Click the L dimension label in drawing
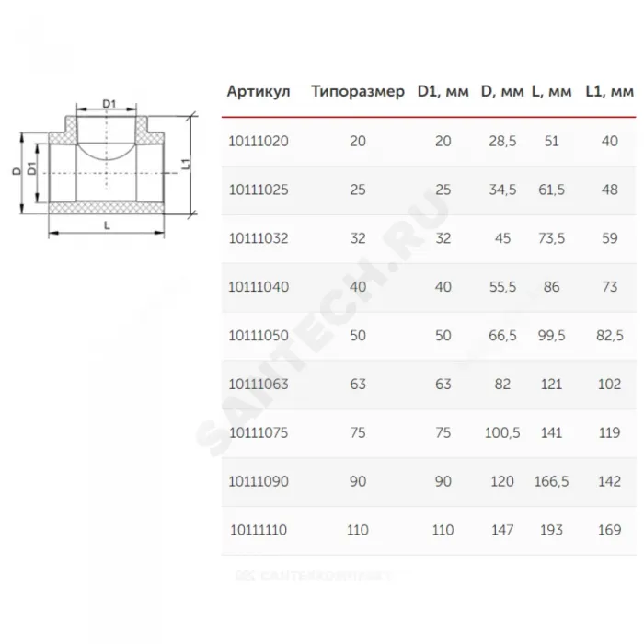644x644 pixels. 107,225
